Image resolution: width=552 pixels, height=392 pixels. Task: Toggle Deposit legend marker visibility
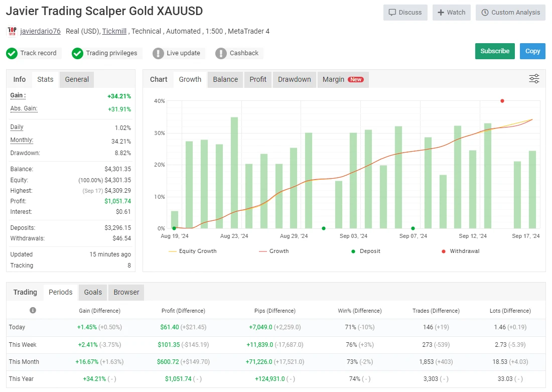click(366, 251)
